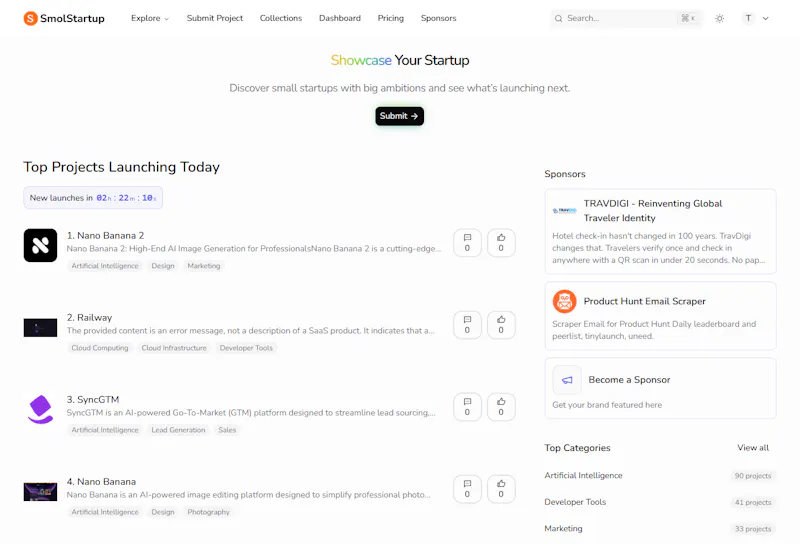Open comments for Nano Banana 2
Viewport: 800px width, 544px height.
click(467, 243)
